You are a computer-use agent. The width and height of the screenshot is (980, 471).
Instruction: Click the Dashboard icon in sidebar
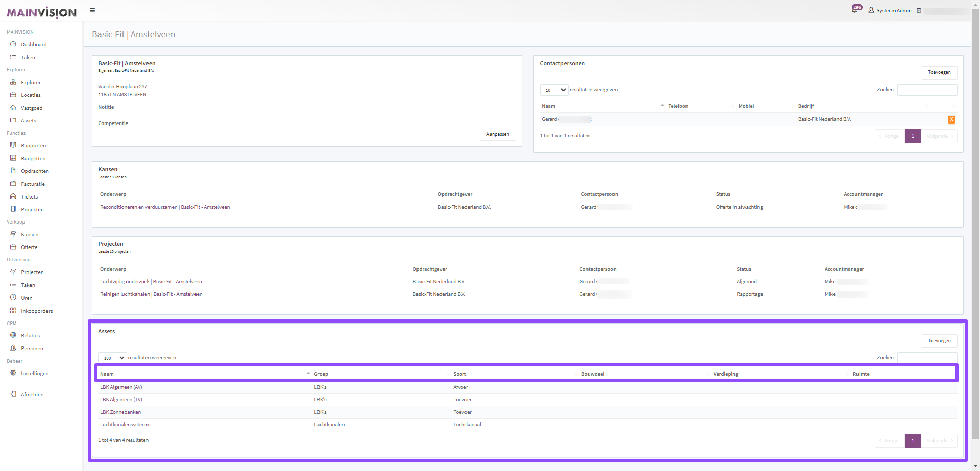(x=13, y=44)
